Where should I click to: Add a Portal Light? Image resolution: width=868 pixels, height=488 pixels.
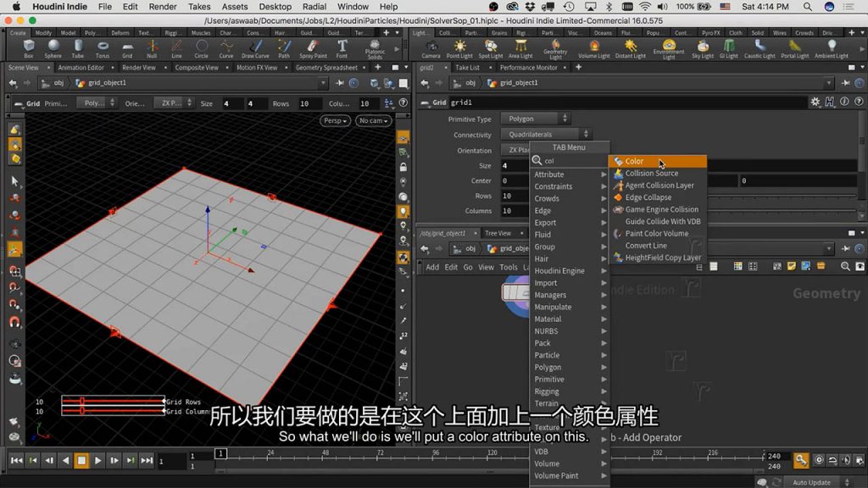click(x=794, y=48)
